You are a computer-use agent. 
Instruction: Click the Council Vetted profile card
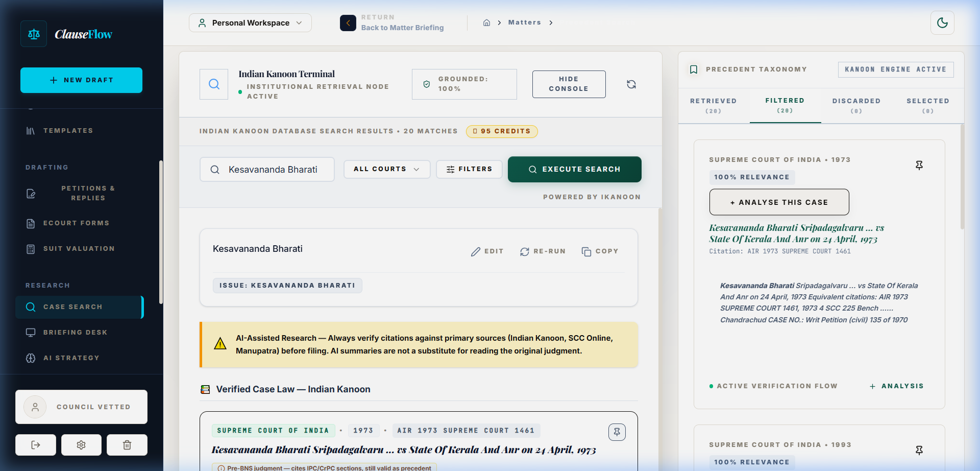coord(81,407)
